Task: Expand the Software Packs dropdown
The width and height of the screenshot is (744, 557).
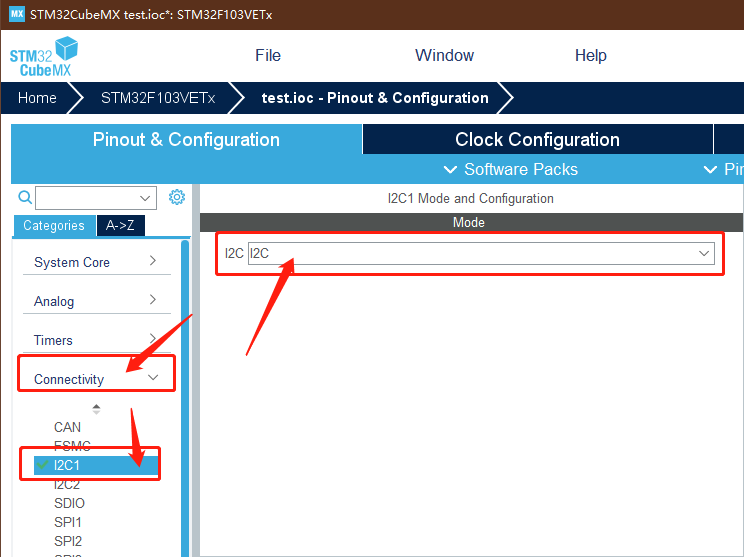Action: [511, 169]
